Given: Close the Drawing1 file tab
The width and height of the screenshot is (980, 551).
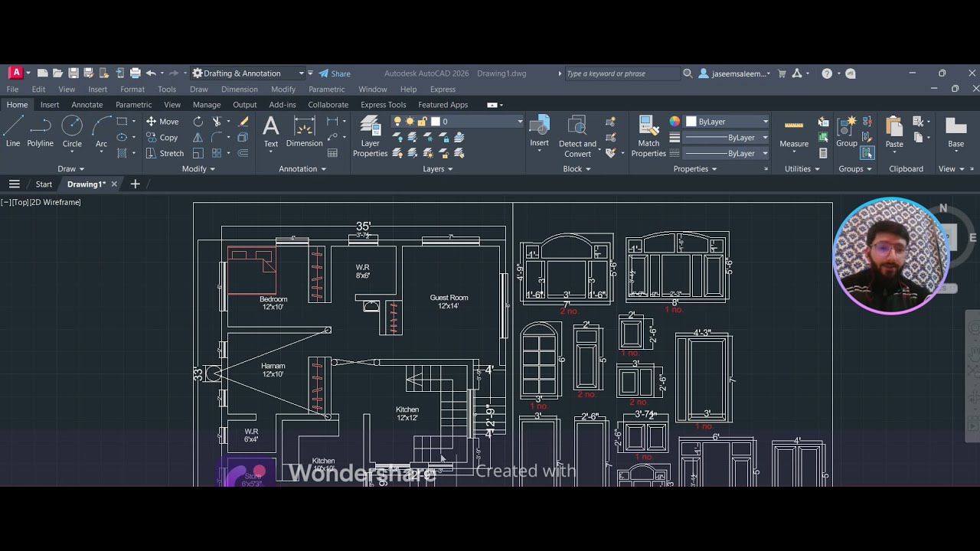Looking at the screenshot, I should pos(114,184).
